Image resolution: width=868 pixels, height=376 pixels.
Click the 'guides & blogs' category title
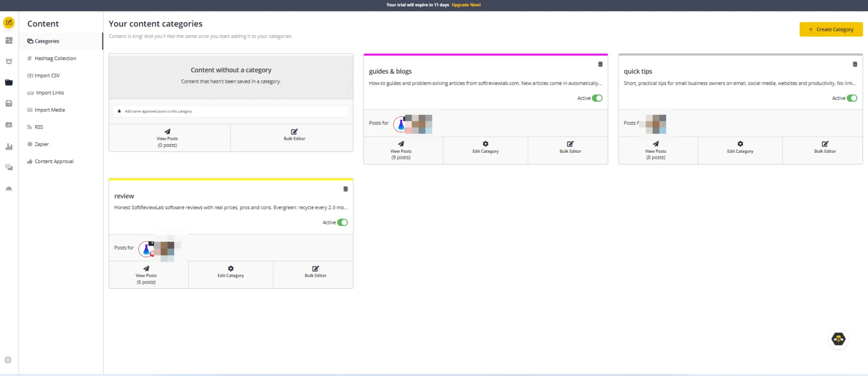point(390,72)
